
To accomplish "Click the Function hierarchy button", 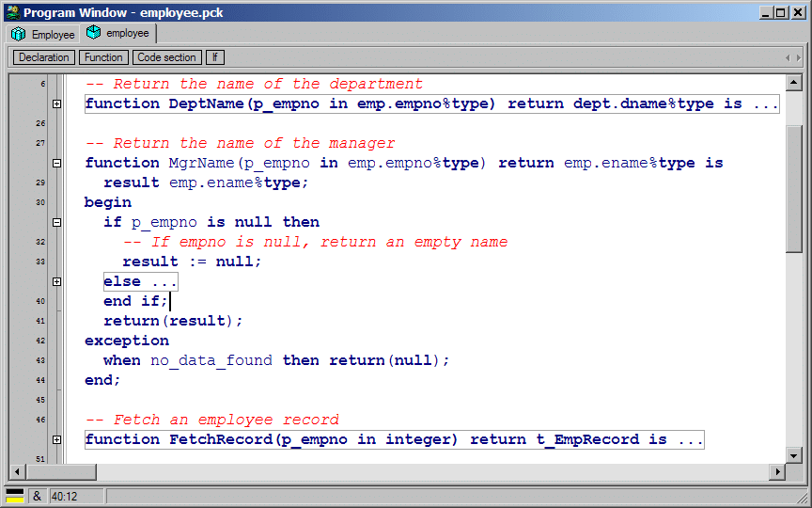I will 103,57.
